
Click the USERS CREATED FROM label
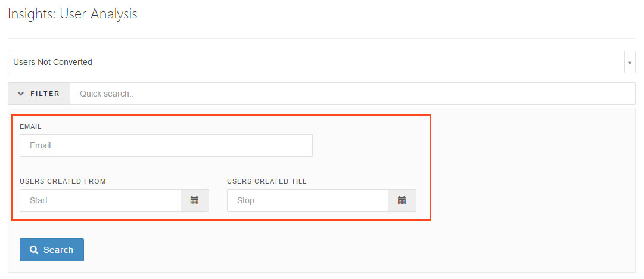coord(63,181)
